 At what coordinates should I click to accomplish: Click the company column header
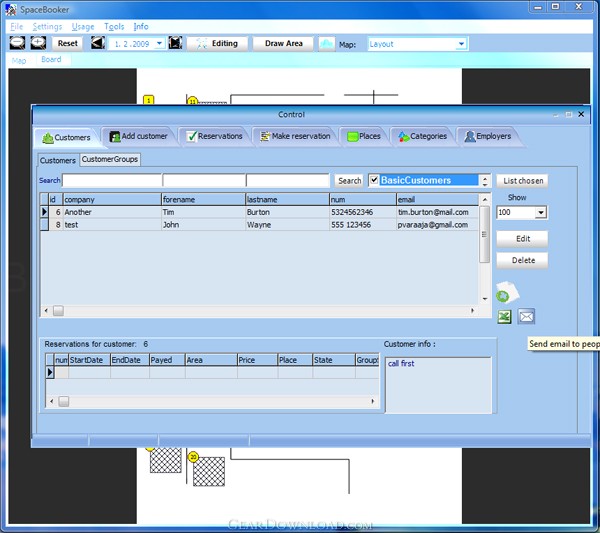[x=112, y=199]
